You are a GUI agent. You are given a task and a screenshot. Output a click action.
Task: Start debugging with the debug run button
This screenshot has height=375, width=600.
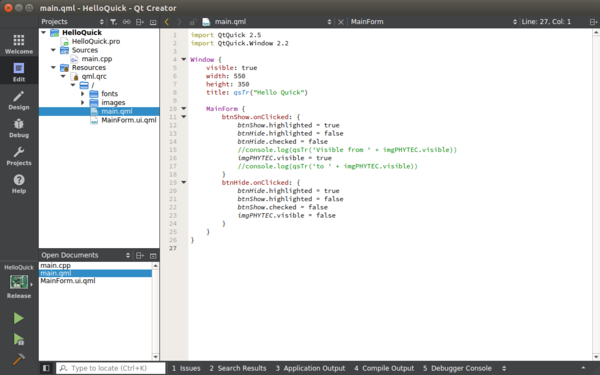pyautogui.click(x=18, y=339)
